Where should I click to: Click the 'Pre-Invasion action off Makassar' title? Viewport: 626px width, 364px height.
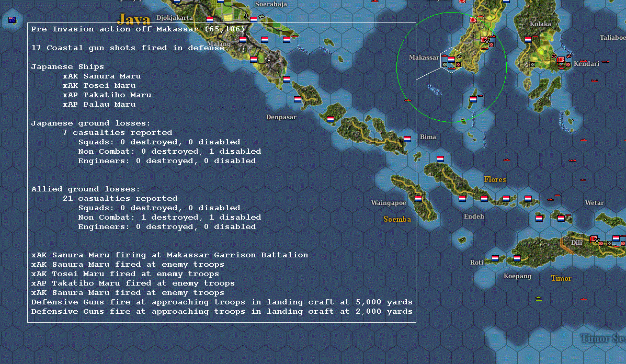(x=138, y=29)
